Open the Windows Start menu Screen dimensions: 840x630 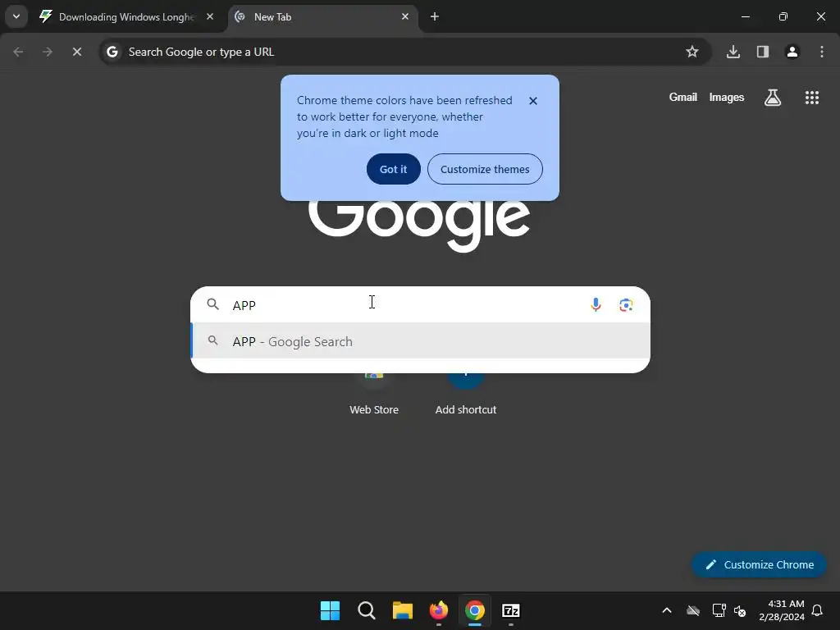330,610
